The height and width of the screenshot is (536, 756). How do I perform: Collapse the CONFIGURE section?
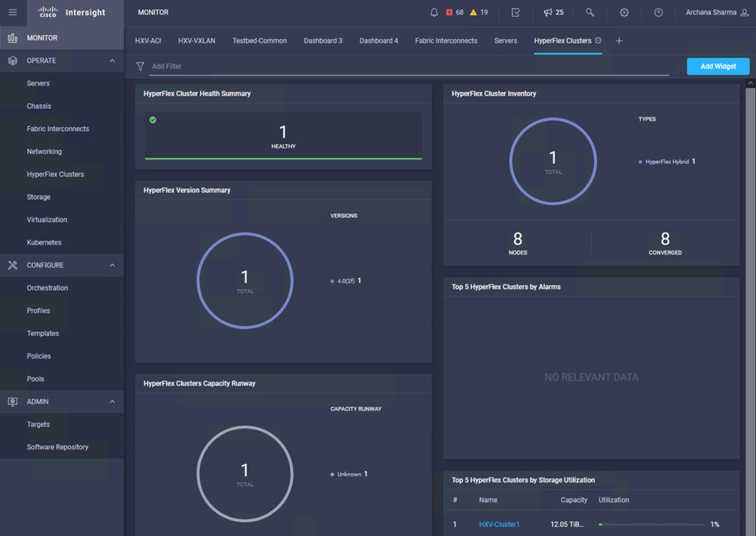tap(112, 265)
